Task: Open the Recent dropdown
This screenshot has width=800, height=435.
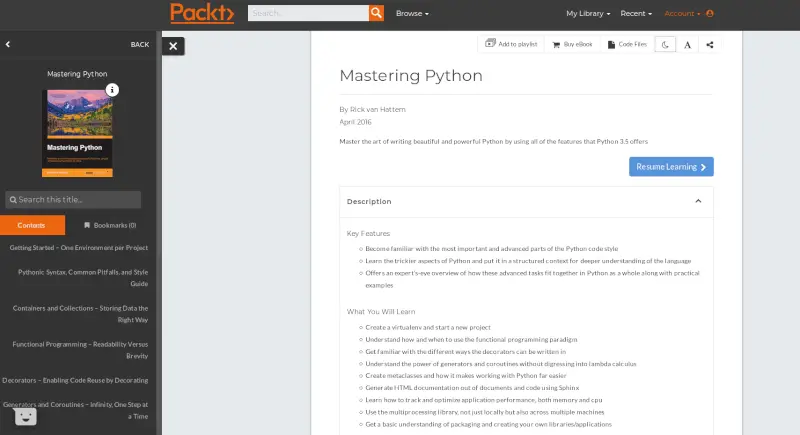Action: click(636, 14)
